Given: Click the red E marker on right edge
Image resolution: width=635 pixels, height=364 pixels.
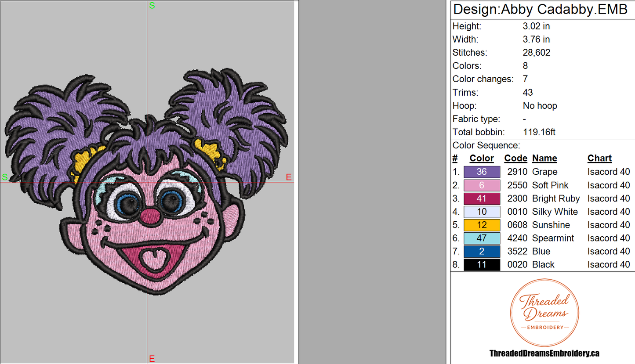Looking at the screenshot, I should [289, 177].
